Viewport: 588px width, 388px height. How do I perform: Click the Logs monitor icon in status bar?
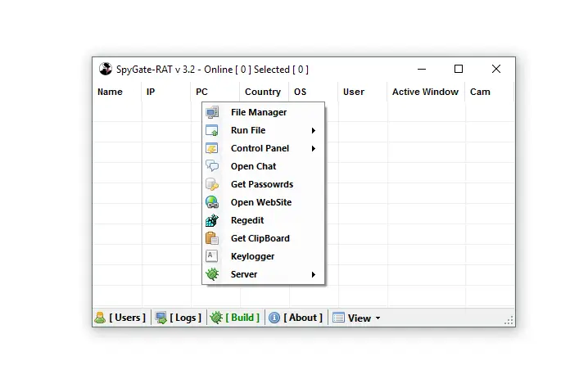[x=161, y=318]
